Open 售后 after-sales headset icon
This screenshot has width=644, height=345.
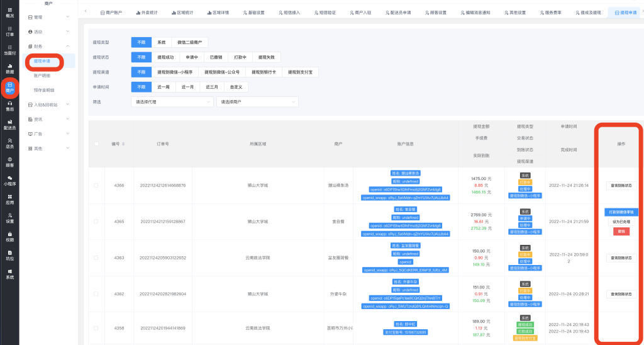pos(9,106)
